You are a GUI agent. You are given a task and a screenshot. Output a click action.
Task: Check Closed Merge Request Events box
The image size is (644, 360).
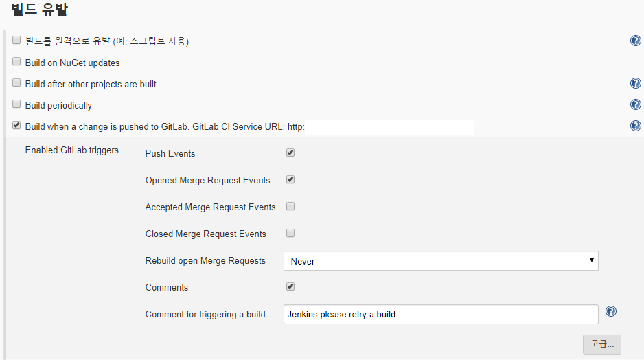coord(290,233)
